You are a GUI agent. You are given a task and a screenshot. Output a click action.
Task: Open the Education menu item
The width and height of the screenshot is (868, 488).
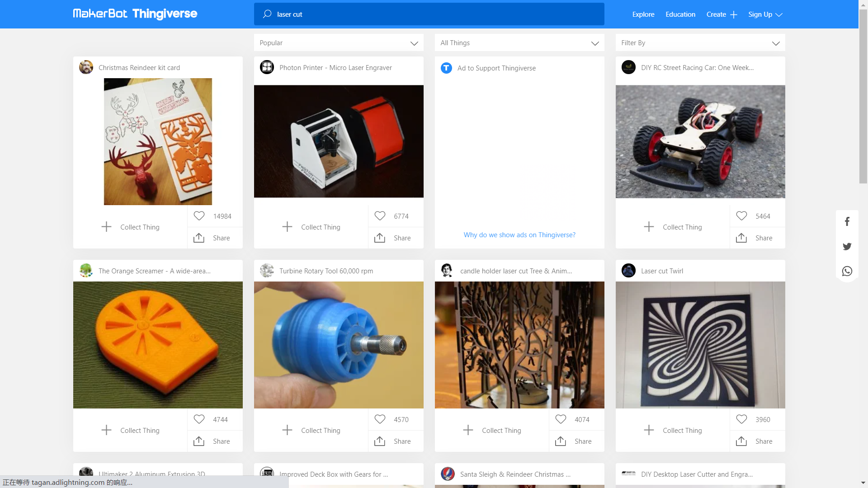pyautogui.click(x=680, y=14)
